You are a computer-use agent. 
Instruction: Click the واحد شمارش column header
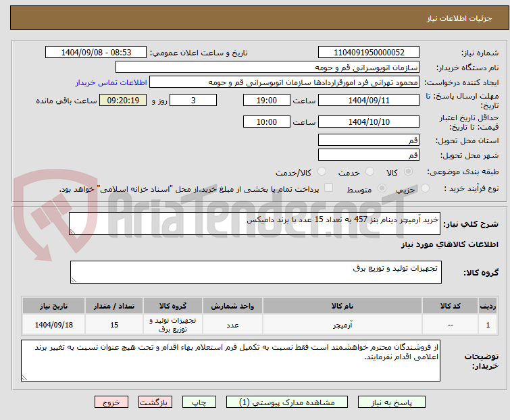click(x=232, y=306)
